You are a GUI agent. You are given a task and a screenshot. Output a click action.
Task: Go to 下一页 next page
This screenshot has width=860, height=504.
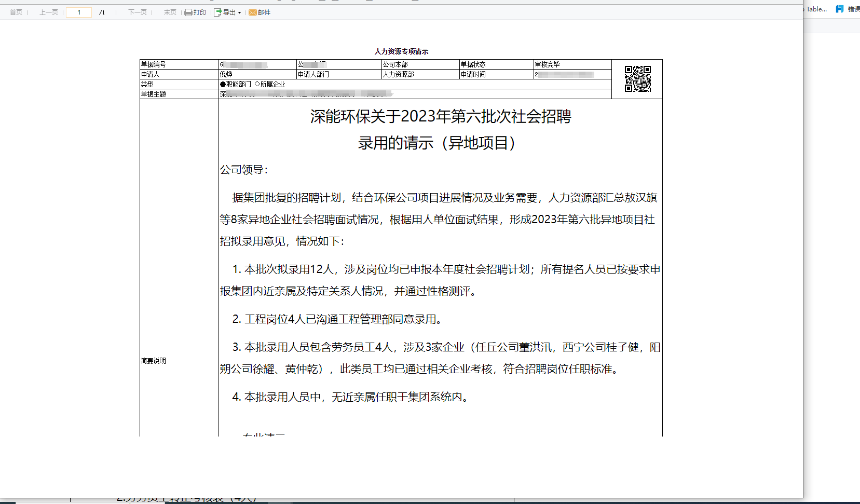pyautogui.click(x=138, y=12)
